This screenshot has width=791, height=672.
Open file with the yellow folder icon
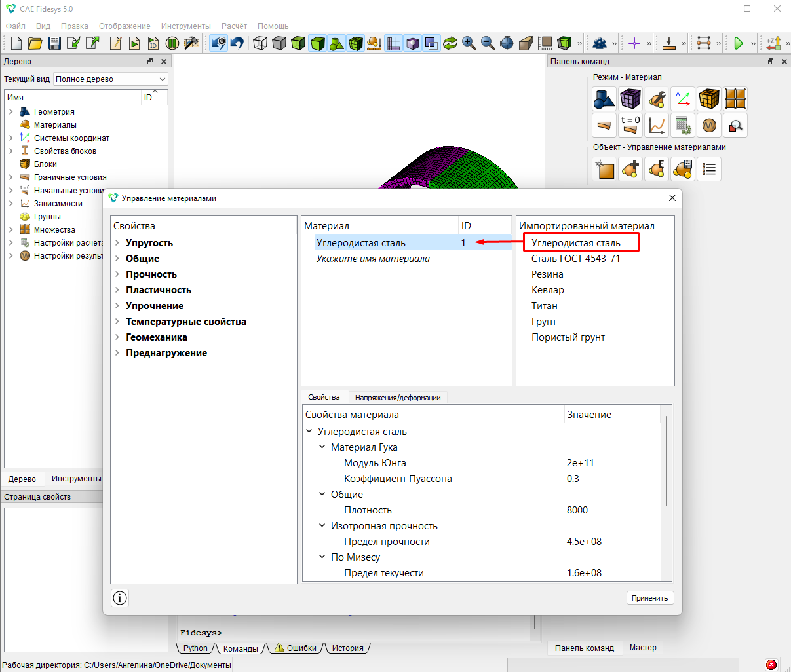35,43
